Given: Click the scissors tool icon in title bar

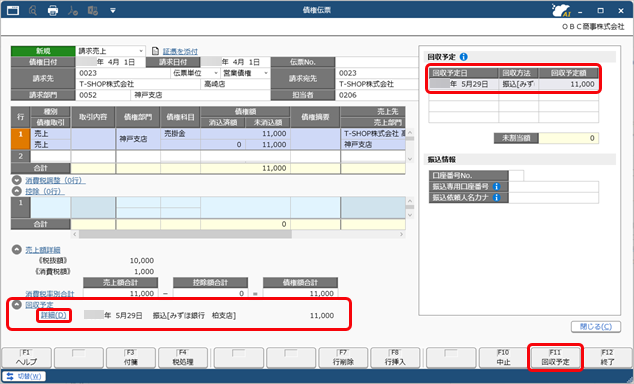Looking at the screenshot, I should [73, 10].
